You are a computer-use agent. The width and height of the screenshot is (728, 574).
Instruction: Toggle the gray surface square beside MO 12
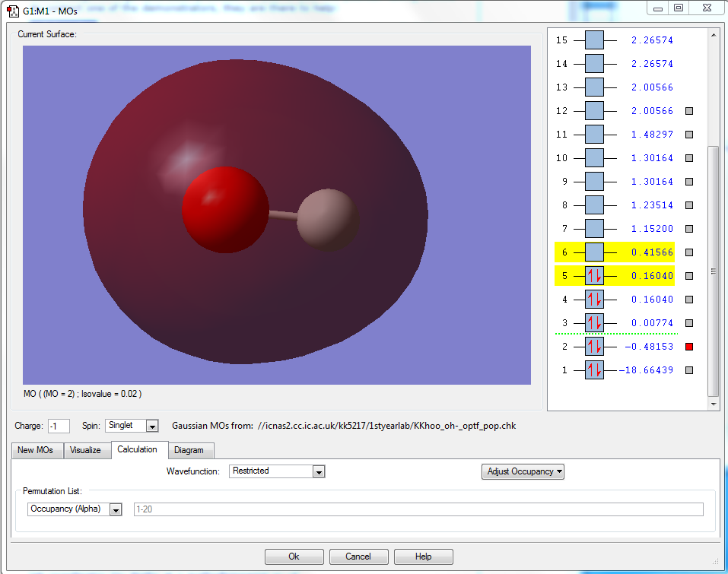coord(689,111)
